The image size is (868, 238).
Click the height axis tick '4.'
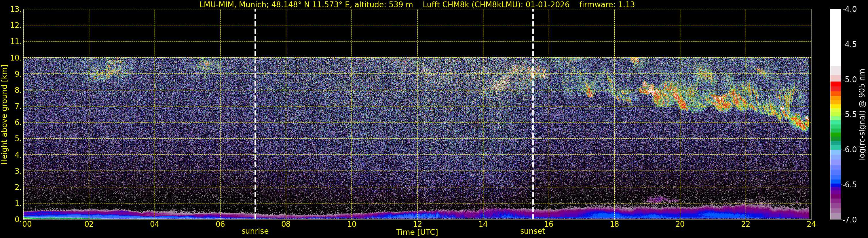point(18,155)
